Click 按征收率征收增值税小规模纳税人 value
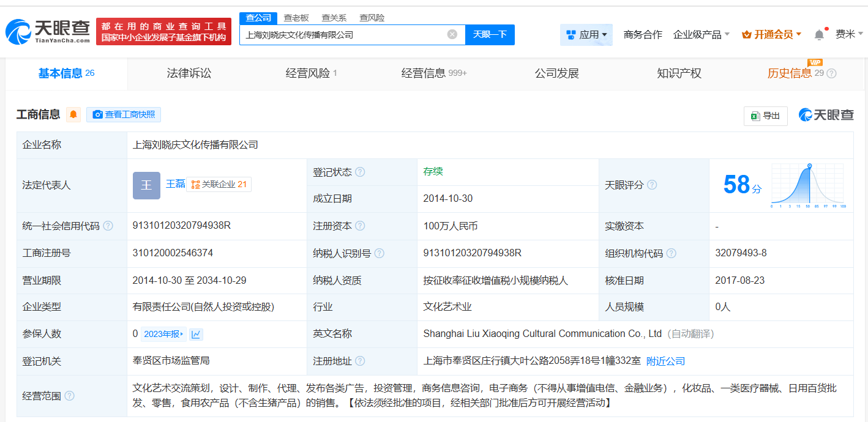The image size is (868, 422). coord(495,281)
